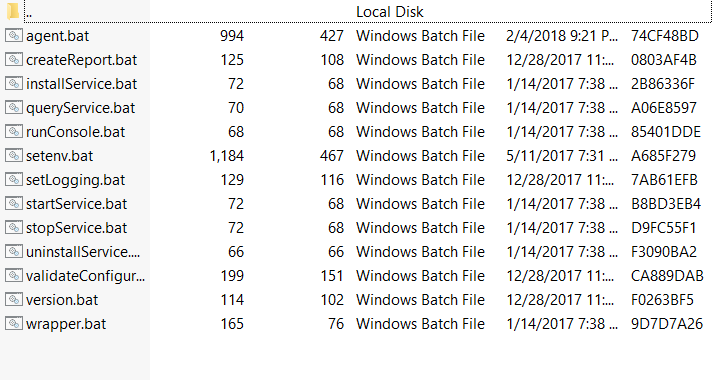Select the version.bat file icon

point(14,300)
